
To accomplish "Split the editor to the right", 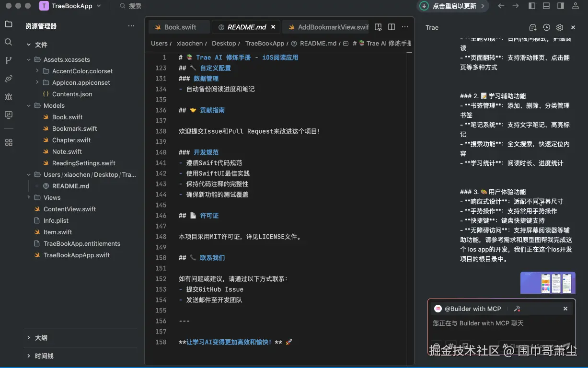I will tap(392, 27).
